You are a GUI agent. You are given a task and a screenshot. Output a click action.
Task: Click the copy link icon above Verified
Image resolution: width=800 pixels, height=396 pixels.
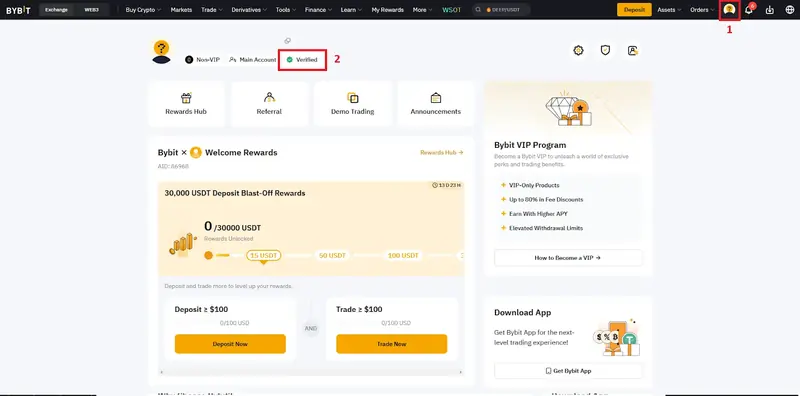[x=287, y=40]
